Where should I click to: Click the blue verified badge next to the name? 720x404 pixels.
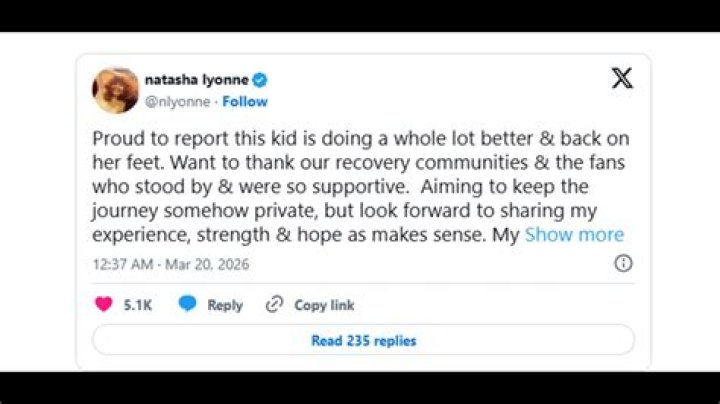click(x=260, y=80)
